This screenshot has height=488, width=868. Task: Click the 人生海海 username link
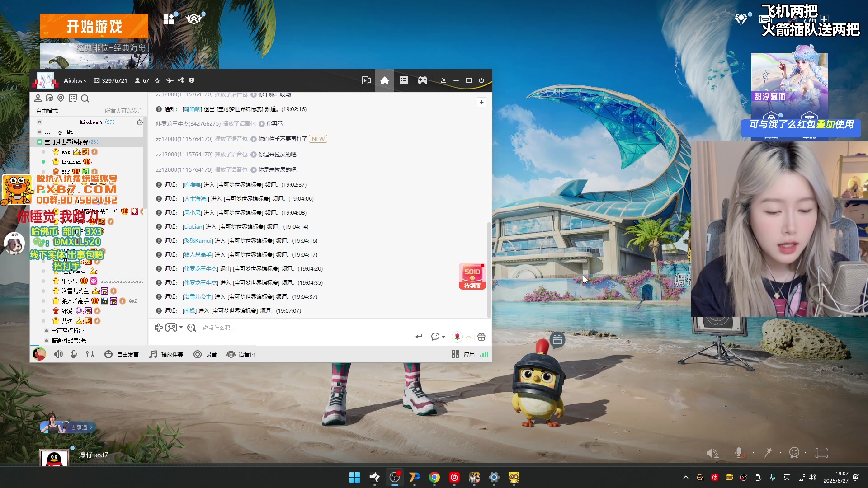pos(196,199)
